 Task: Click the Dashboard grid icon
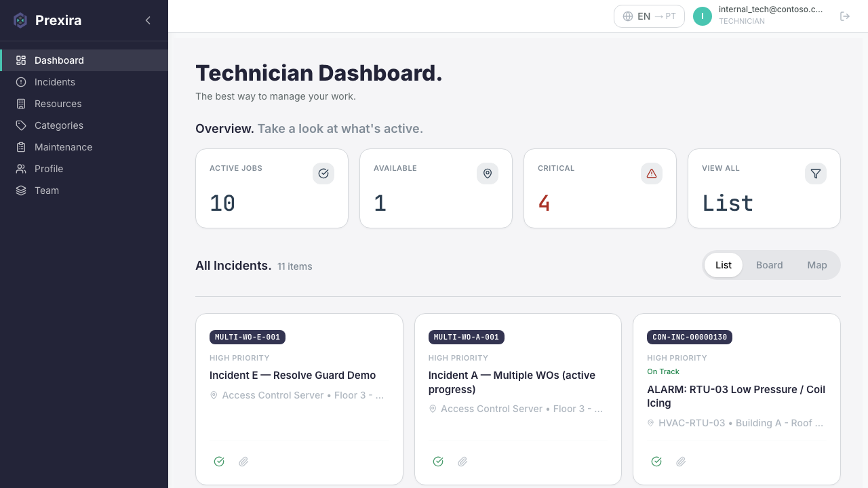pyautogui.click(x=21, y=60)
